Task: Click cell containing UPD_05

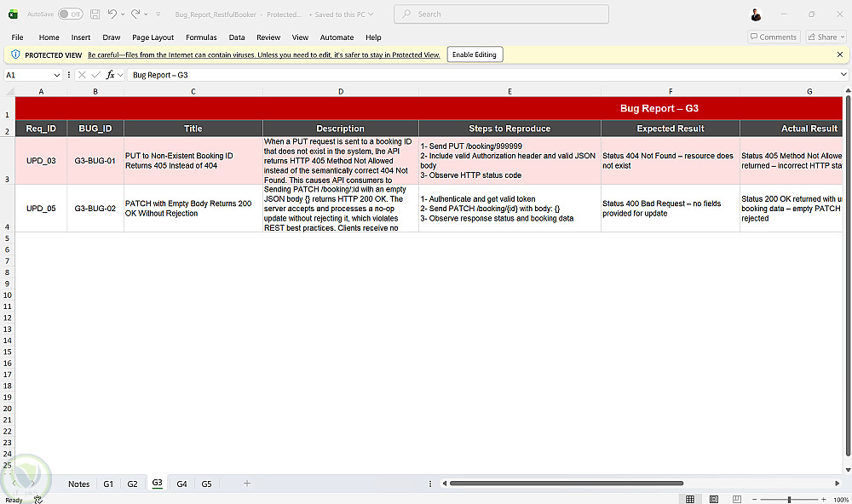Action: (41, 209)
